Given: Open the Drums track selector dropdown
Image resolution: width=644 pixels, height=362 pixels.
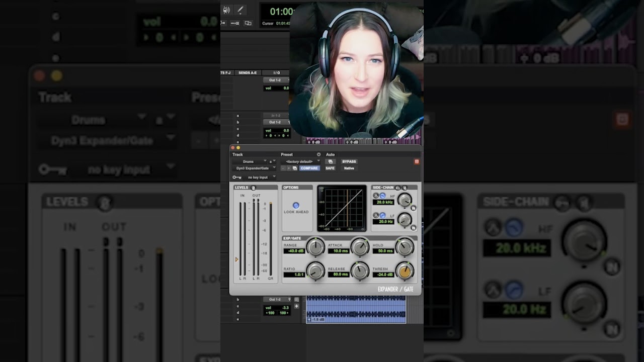Looking at the screenshot, I should coord(250,161).
